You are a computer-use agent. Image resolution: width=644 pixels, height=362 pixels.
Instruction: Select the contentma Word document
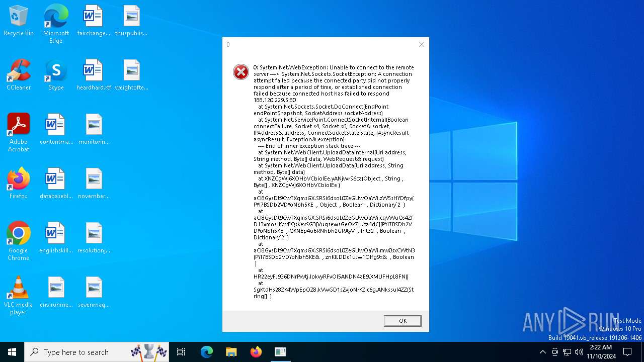(56, 130)
